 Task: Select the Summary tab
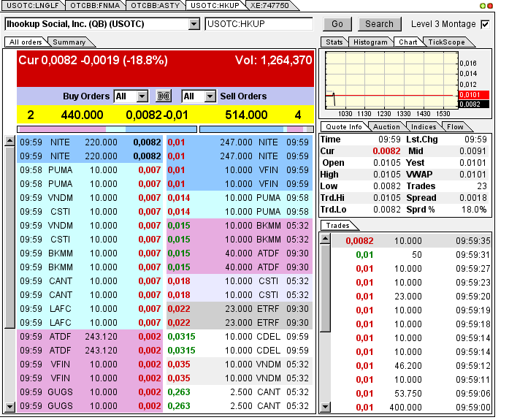[x=69, y=42]
